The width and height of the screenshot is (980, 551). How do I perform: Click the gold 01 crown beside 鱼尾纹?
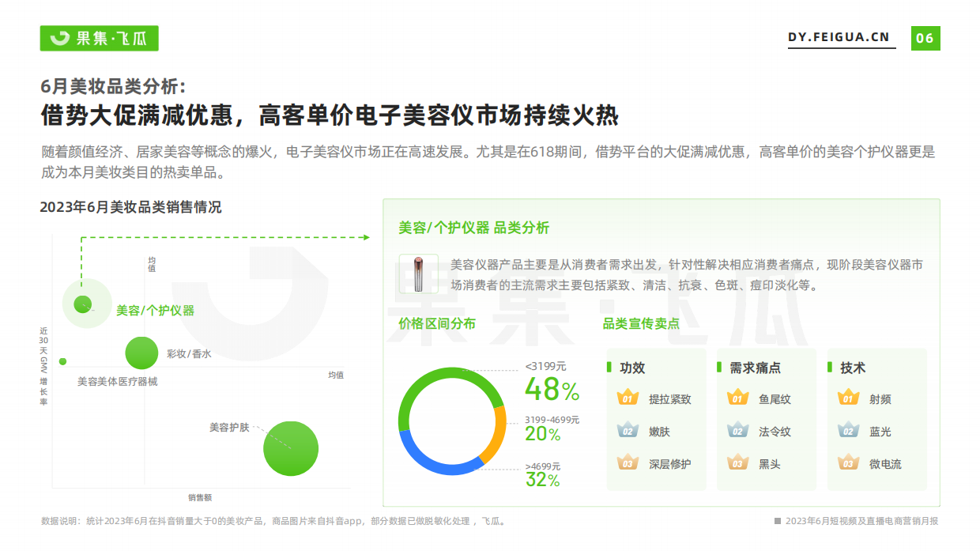[737, 398]
